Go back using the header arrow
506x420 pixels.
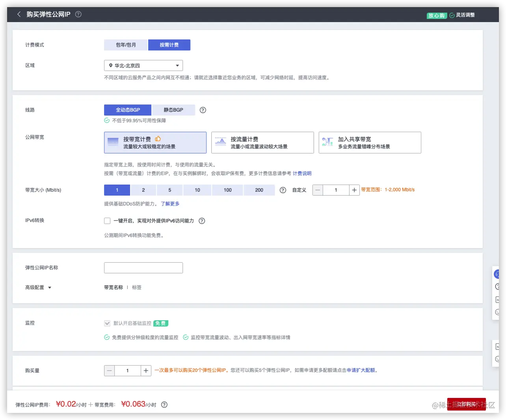(x=19, y=14)
